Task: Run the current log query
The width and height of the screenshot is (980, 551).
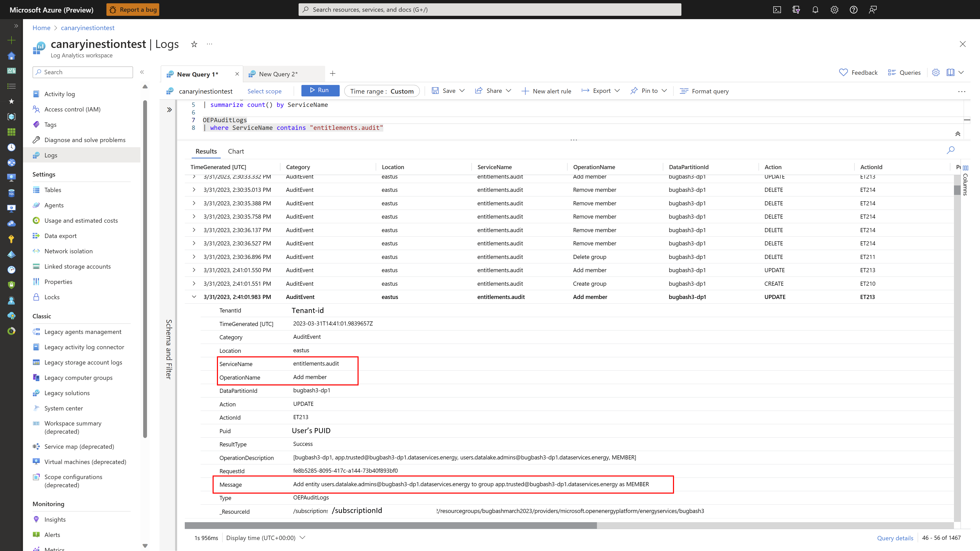Action: 320,90
